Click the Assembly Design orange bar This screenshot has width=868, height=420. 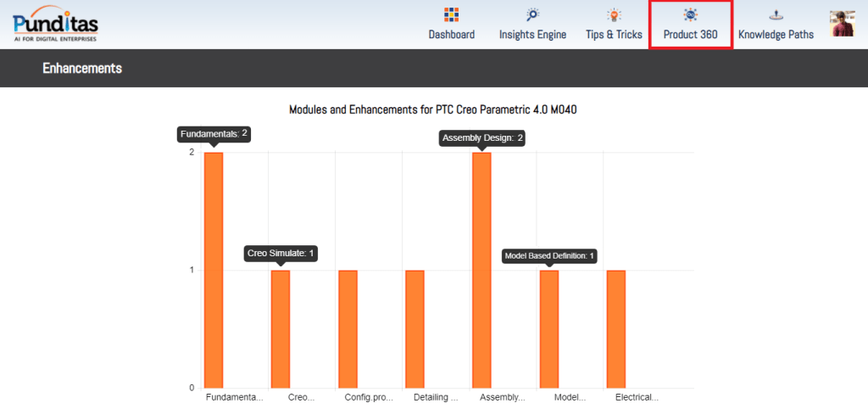(x=481, y=270)
